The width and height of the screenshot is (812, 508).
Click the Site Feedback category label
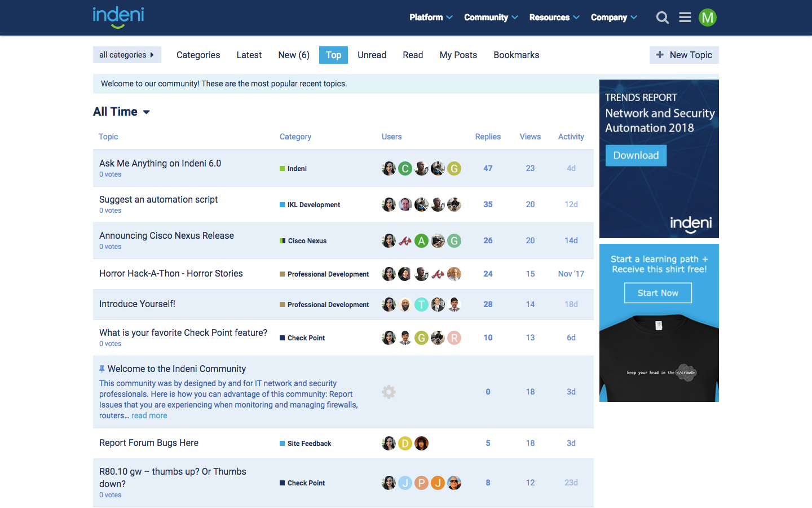click(306, 443)
